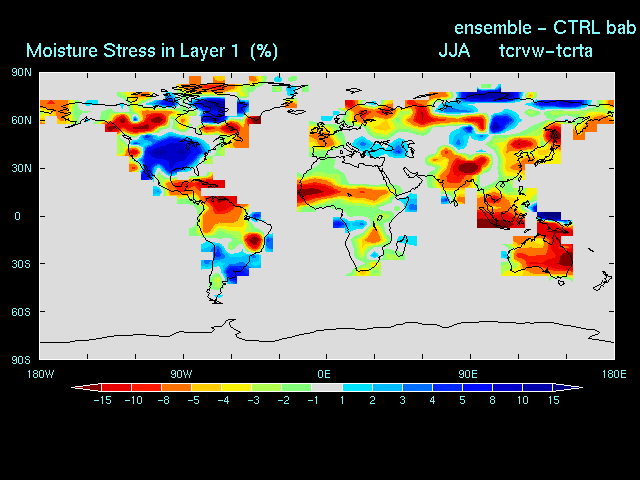Click the positive '3' colorbar value
The width and height of the screenshot is (640, 480).
coord(402,400)
